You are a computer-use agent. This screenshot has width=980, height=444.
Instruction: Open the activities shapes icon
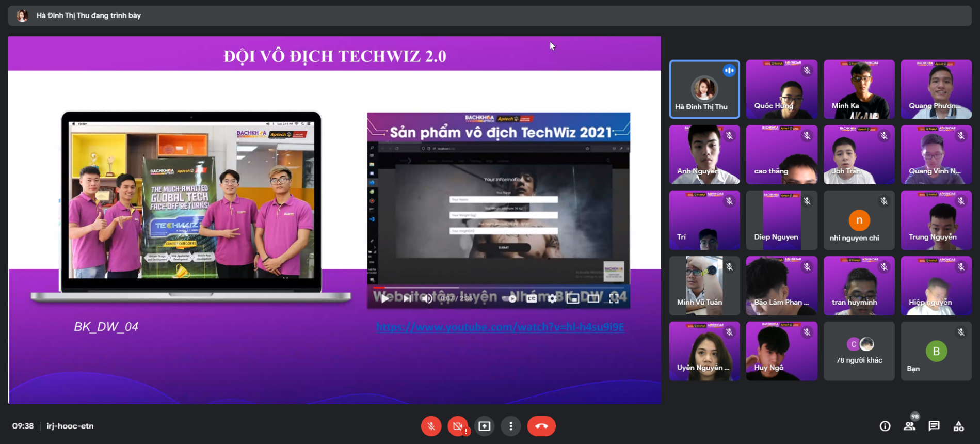click(958, 426)
